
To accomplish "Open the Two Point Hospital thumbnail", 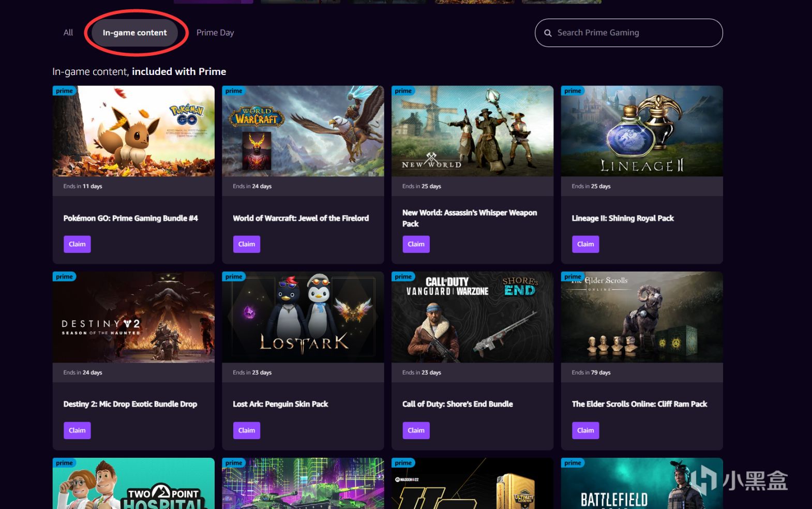I will click(x=133, y=484).
